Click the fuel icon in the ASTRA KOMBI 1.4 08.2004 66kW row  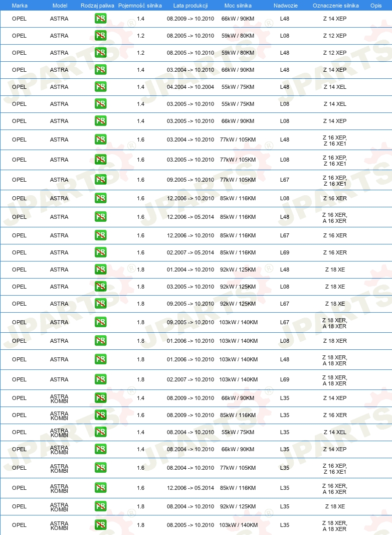pyautogui.click(x=101, y=449)
